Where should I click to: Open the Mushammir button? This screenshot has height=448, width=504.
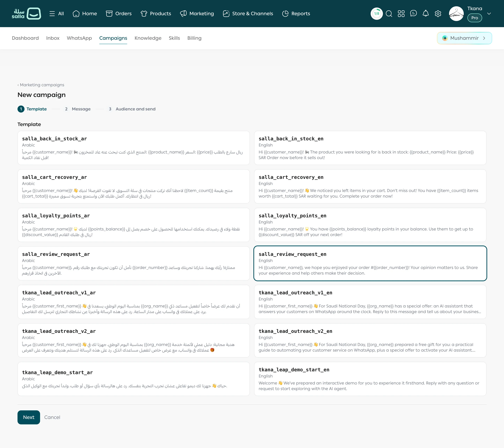pos(464,38)
